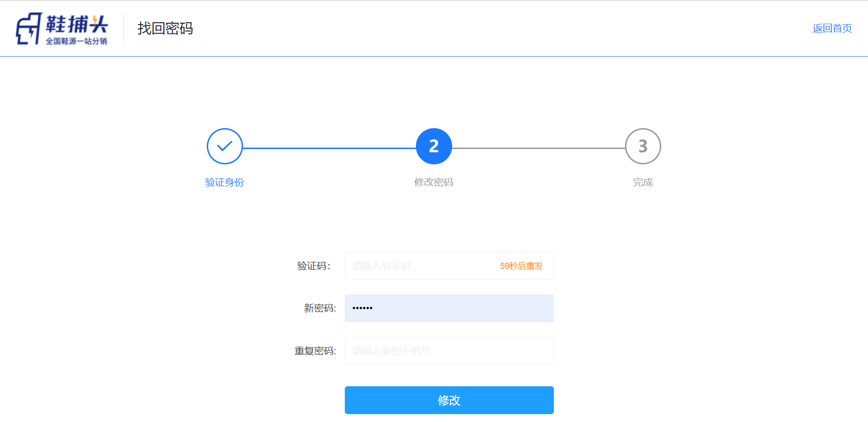The height and width of the screenshot is (422, 868).
Task: Click the checkmark circle for step one
Action: coord(225,146)
